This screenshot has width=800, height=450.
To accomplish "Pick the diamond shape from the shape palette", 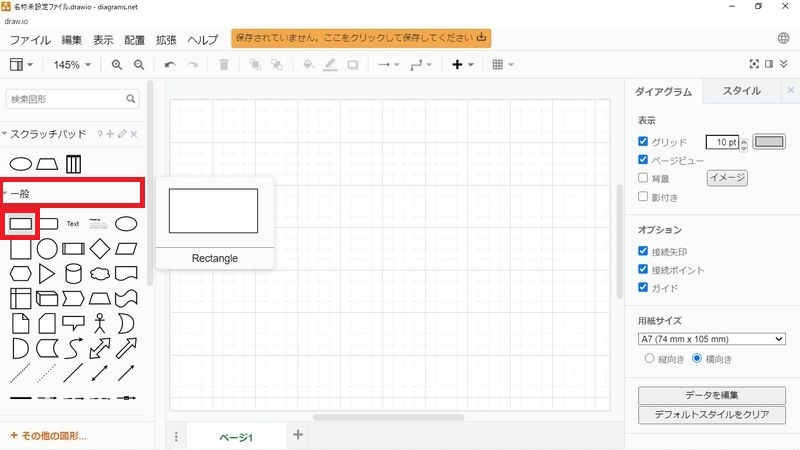I will (100, 248).
